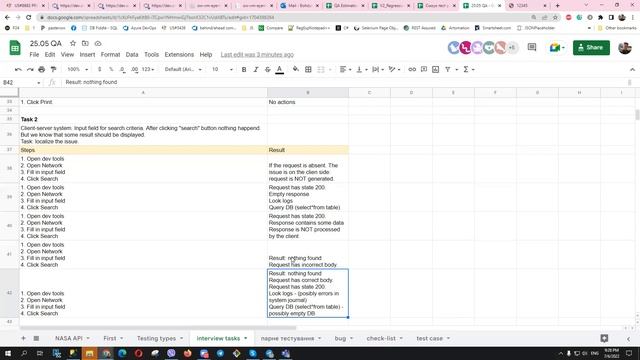Toggle italic formatting
Image resolution: width=640 pixels, height=360 pixels.
click(256, 69)
